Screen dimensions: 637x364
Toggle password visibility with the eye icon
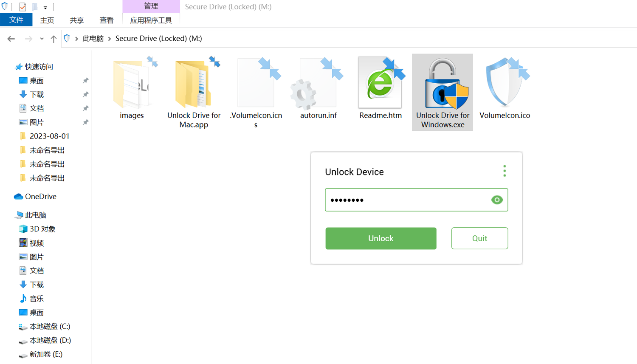[496, 200]
